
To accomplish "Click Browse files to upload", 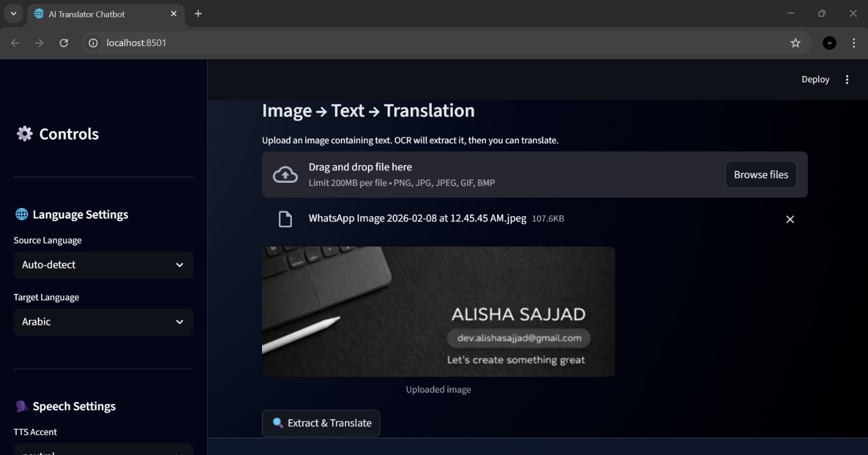I will click(761, 175).
